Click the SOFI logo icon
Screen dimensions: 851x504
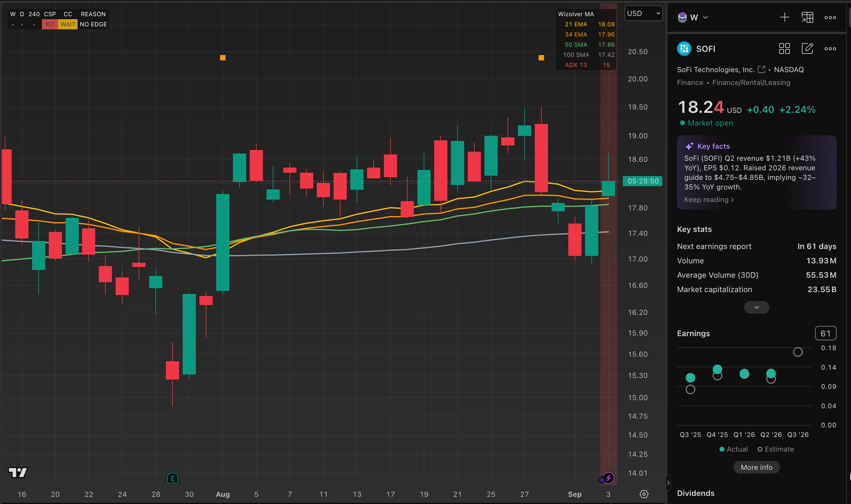tap(684, 48)
